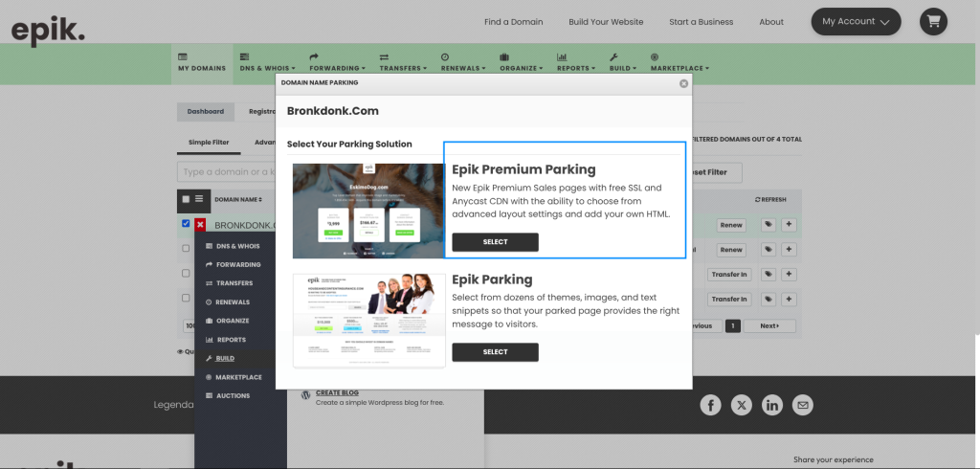
Task: Choose Marketplace in the dark side menu
Action: click(x=234, y=377)
